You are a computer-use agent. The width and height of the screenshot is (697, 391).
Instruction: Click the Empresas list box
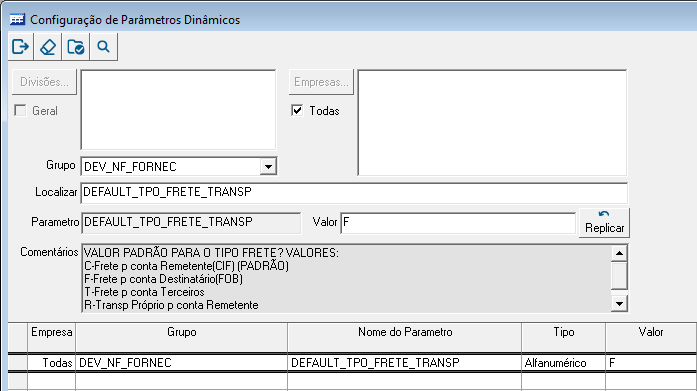click(493, 123)
